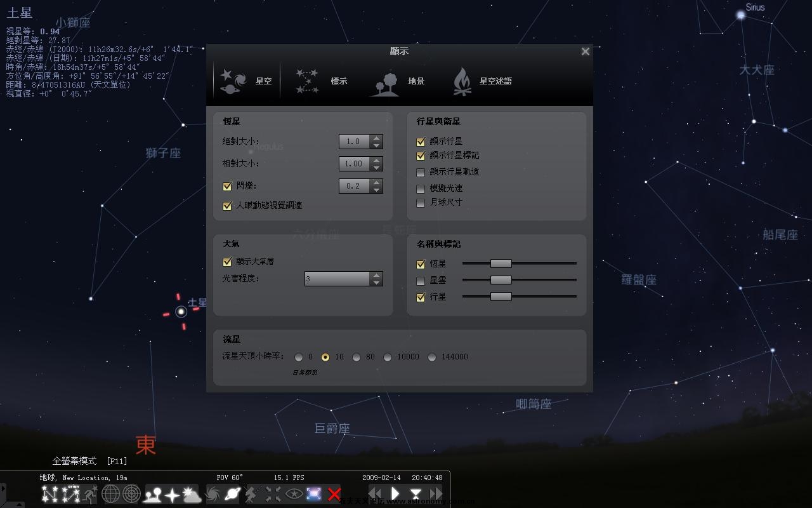Close the 顯示 dialog

(x=586, y=51)
